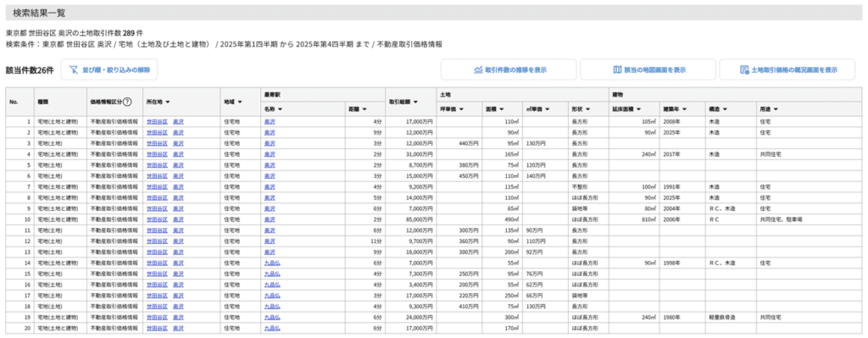This screenshot has height=338, width=868.
Task: Select the 種類 column header
Action: pos(60,102)
